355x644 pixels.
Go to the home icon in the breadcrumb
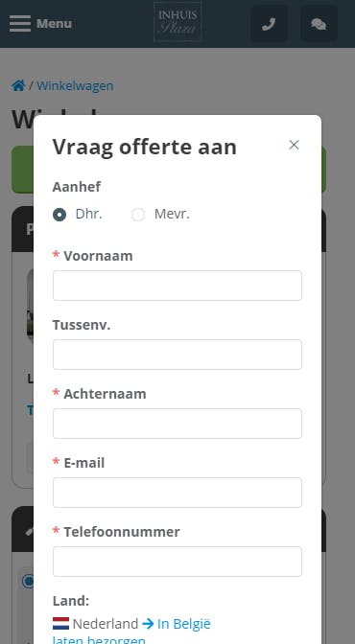[18, 86]
